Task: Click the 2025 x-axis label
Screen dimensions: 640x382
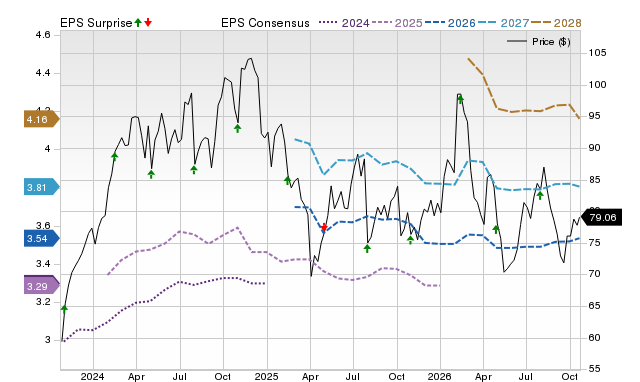Action: [267, 376]
